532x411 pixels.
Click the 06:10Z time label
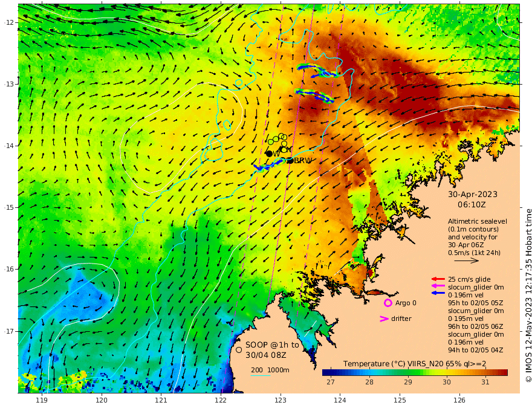472,205
